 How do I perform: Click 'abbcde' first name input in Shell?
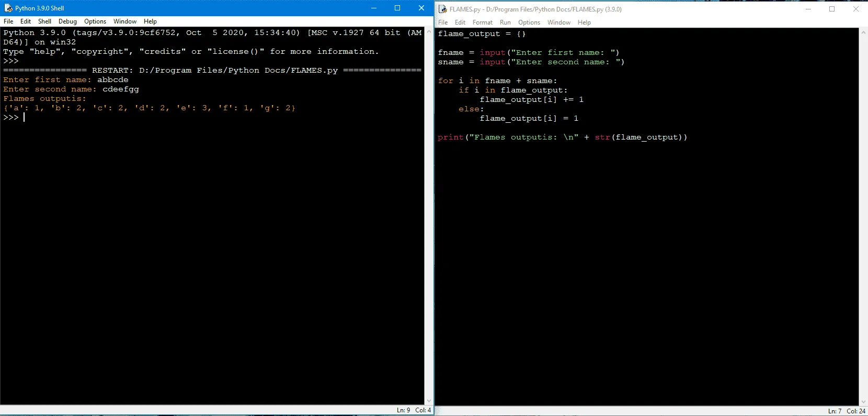[x=113, y=79]
